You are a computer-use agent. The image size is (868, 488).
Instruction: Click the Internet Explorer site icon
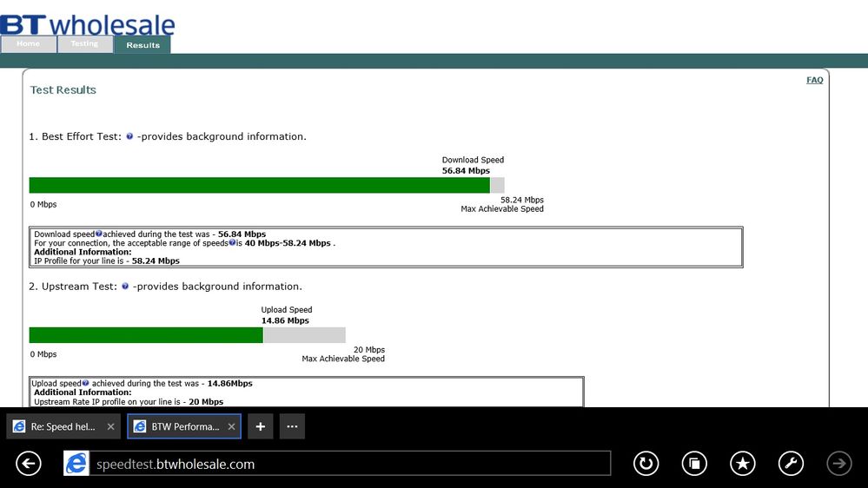click(x=76, y=464)
